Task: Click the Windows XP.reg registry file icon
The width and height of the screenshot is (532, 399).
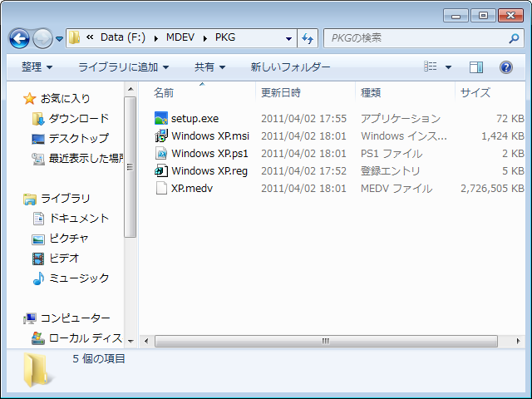Action: pyautogui.click(x=161, y=170)
